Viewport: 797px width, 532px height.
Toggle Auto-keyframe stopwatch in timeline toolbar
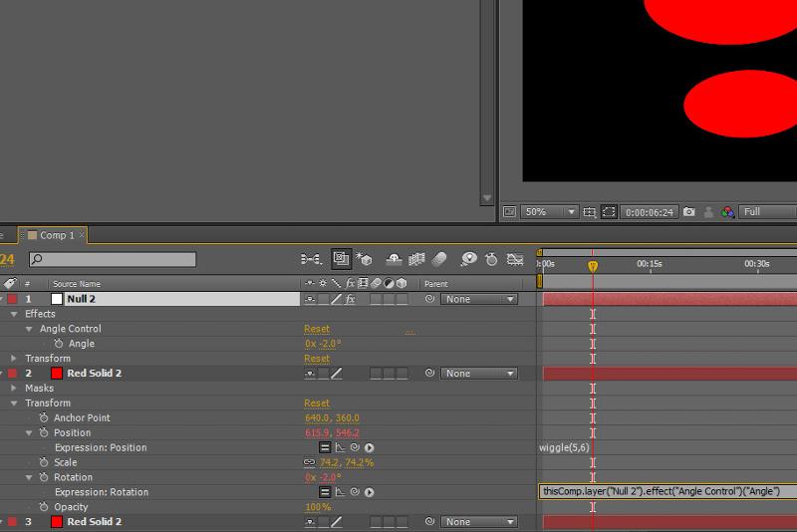pyautogui.click(x=491, y=260)
